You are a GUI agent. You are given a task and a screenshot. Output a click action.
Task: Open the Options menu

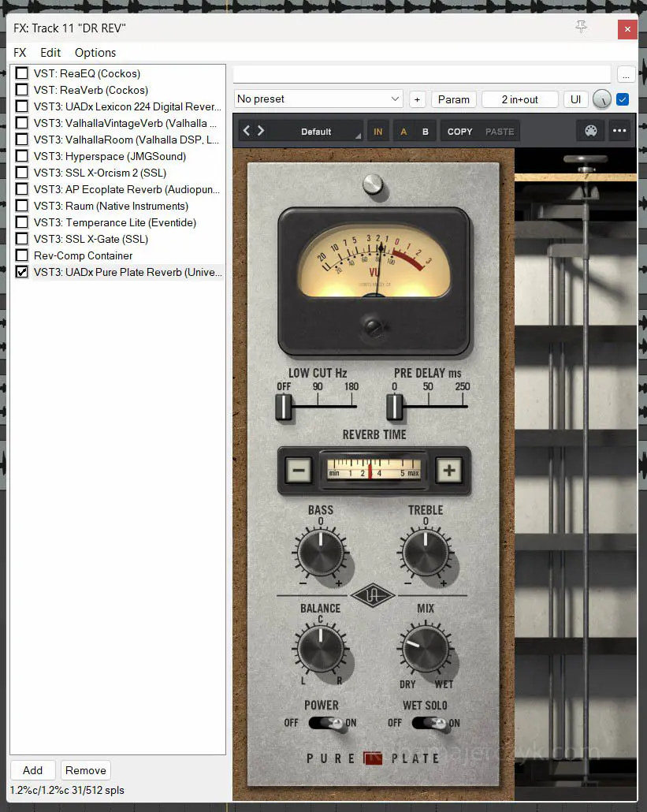95,53
